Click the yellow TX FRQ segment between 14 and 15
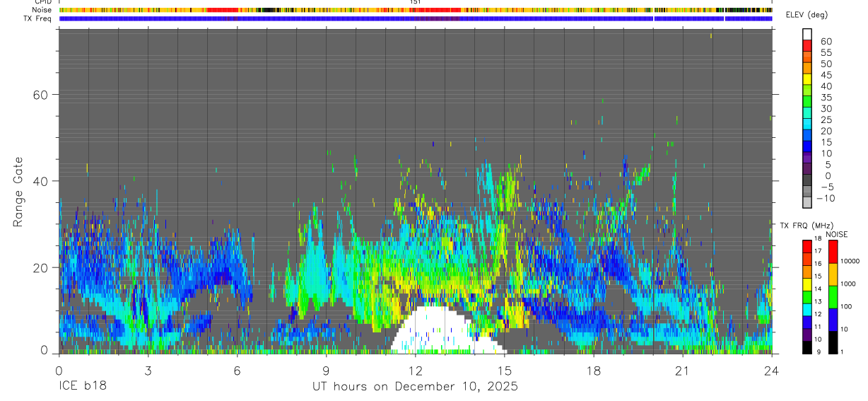The height and width of the screenshot is (401, 868). pyautogui.click(x=807, y=283)
